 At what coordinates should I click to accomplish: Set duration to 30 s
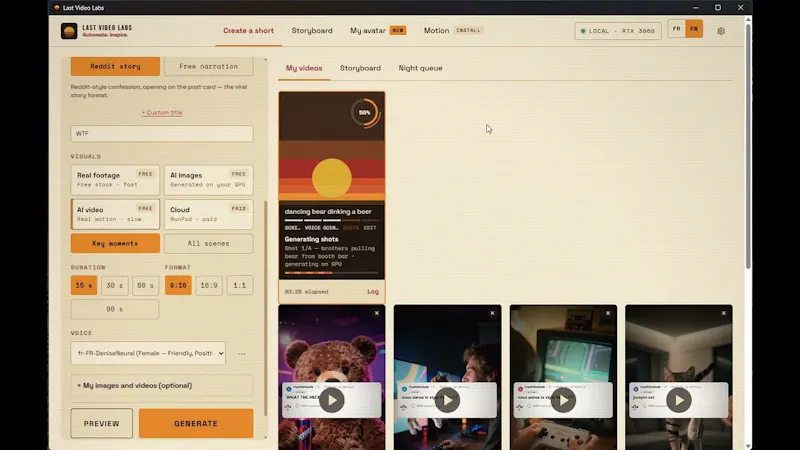click(114, 285)
